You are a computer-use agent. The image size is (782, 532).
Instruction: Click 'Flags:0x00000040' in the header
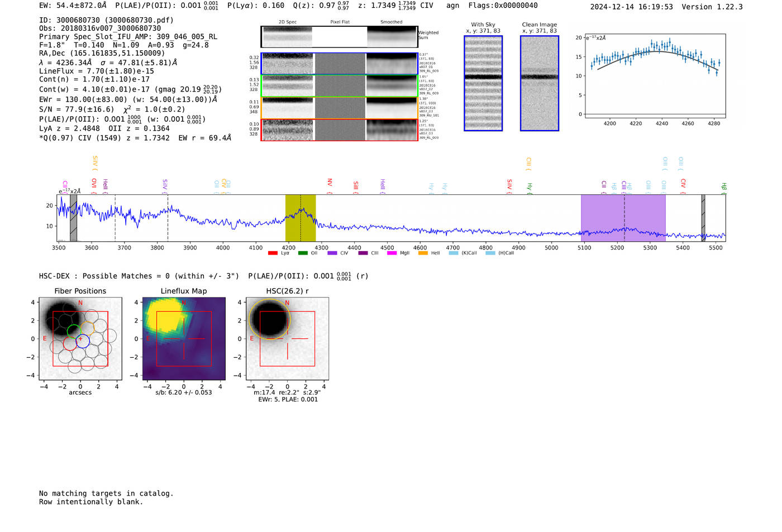click(x=503, y=6)
